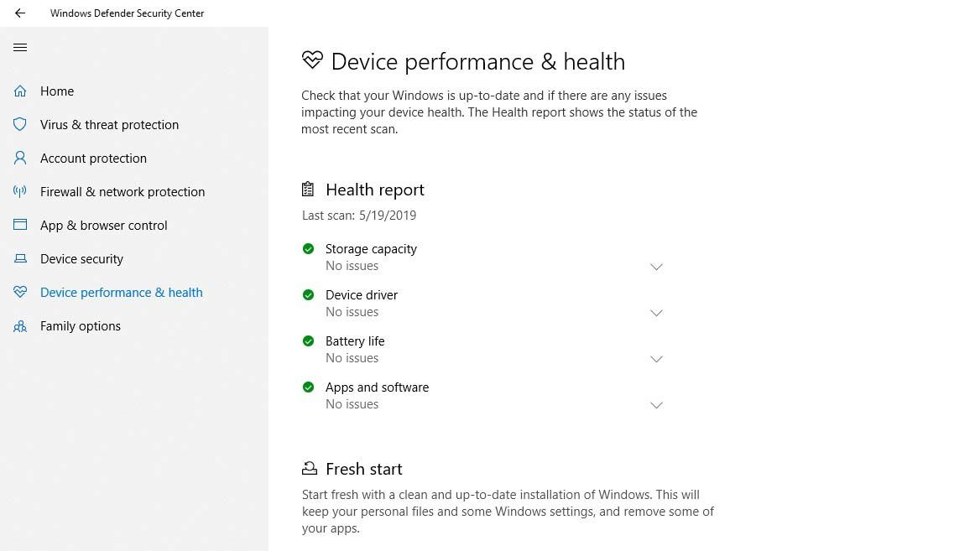Navigate to Family options in the sidebar

[x=81, y=325]
